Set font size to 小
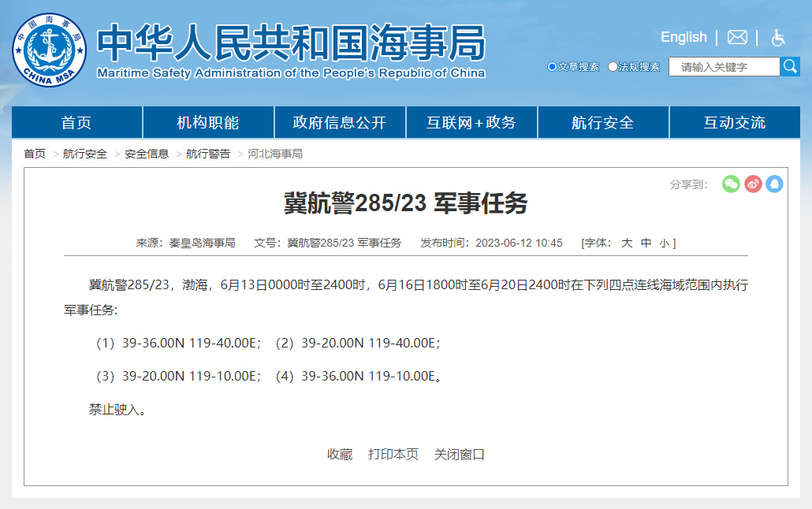 point(665,243)
